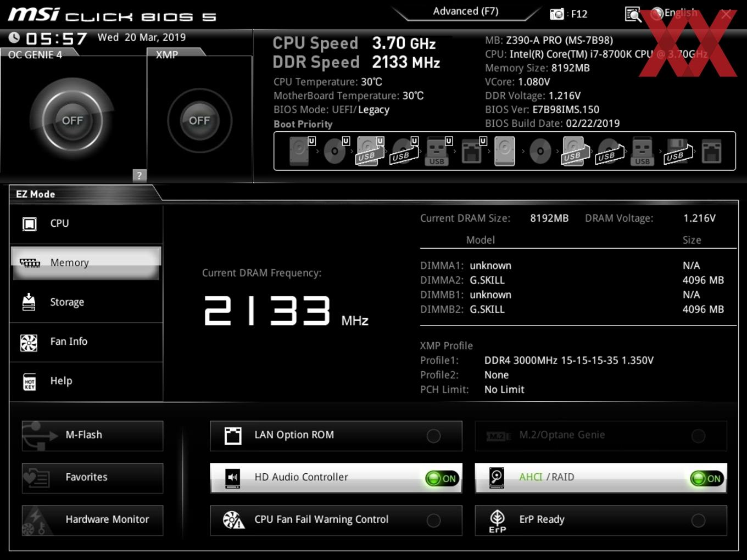This screenshot has height=560, width=747.
Task: Click the AHCI/RAID drive icon
Action: 497,478
